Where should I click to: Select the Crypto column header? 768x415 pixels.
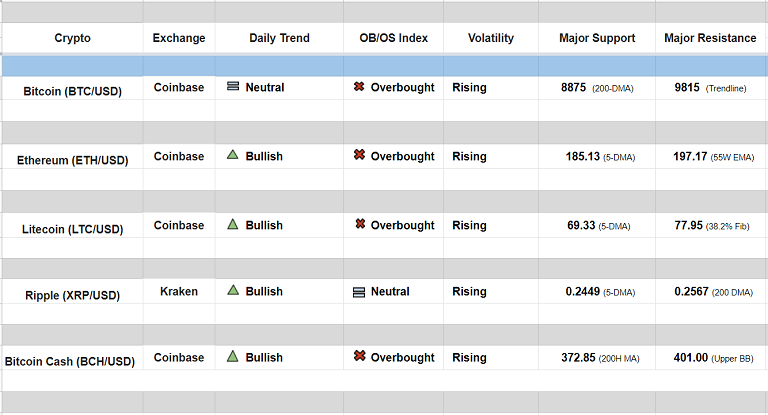pyautogui.click(x=72, y=38)
